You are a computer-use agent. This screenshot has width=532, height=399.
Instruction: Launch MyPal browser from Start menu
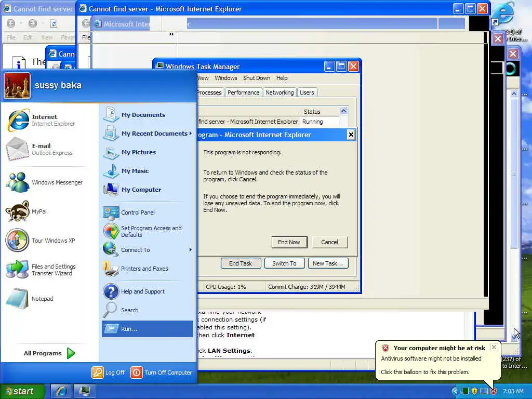click(x=47, y=211)
